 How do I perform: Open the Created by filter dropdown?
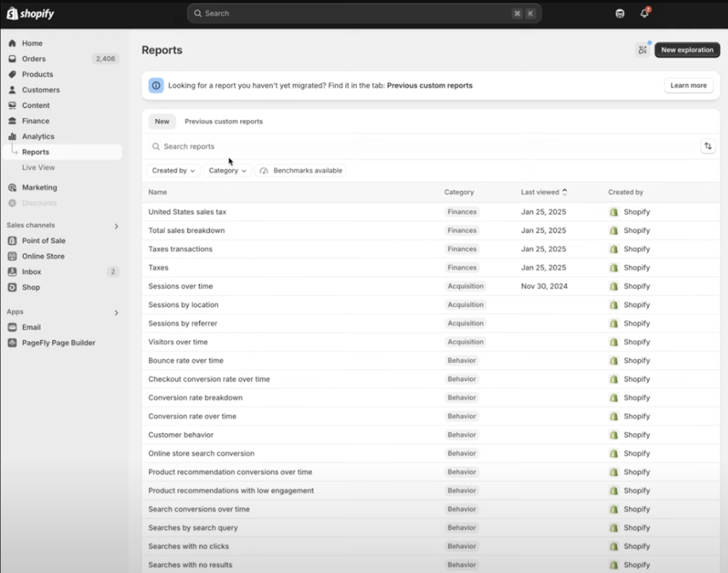point(173,170)
